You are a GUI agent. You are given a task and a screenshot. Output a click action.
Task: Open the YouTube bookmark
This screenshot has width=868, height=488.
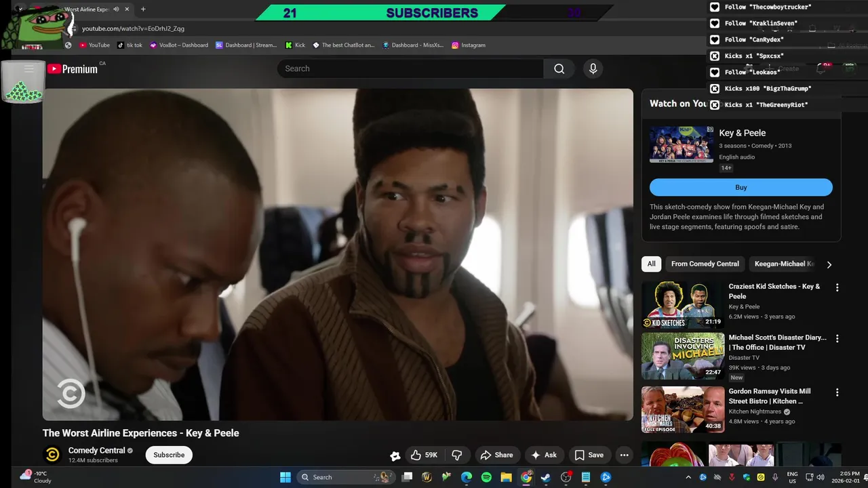point(94,45)
